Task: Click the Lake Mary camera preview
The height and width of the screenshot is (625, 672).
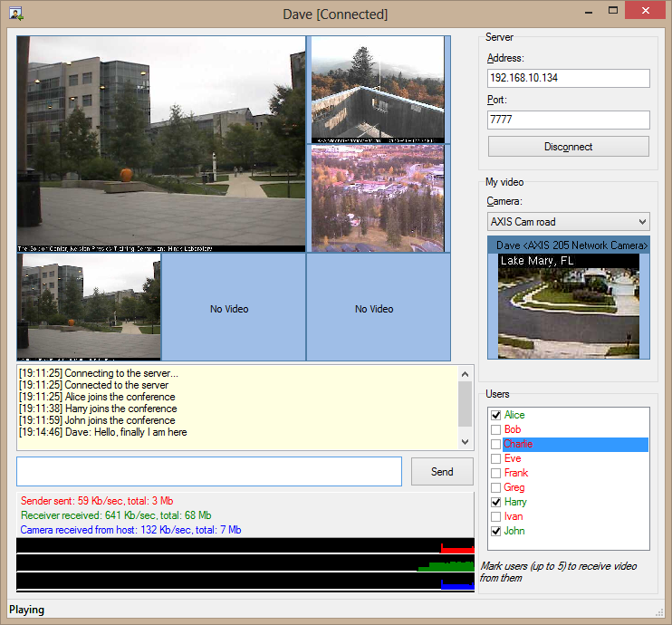Action: tap(568, 305)
